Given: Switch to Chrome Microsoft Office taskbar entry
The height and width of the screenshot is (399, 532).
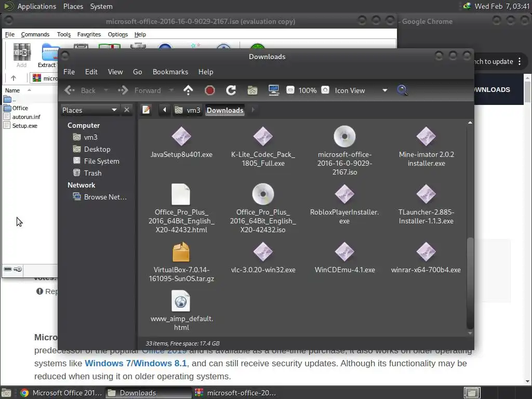Looking at the screenshot, I should point(61,393).
